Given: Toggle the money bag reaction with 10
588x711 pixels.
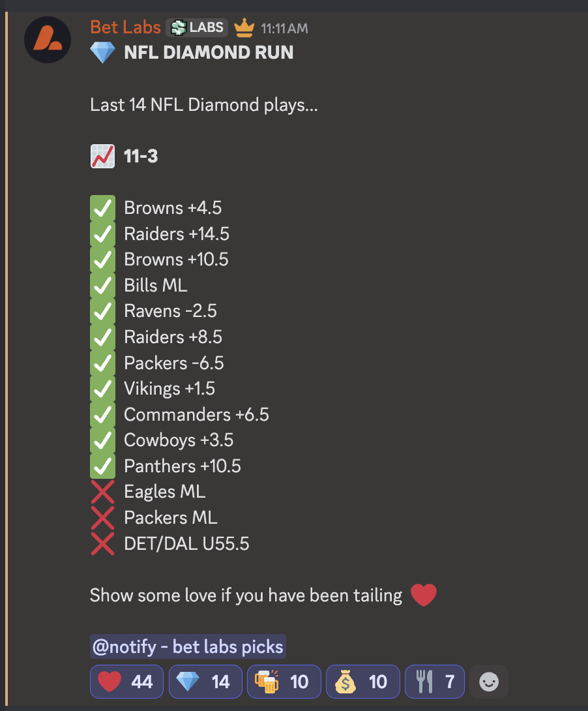Looking at the screenshot, I should pyautogui.click(x=362, y=682).
